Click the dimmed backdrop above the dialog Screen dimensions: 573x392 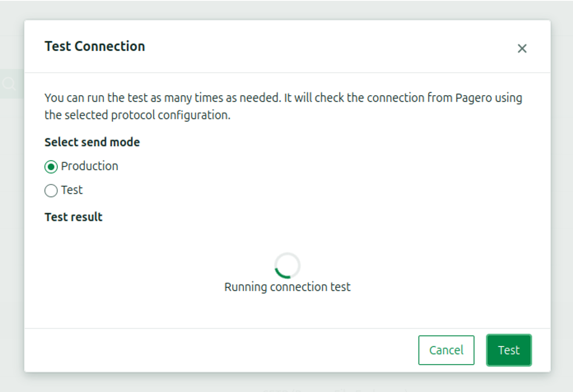coord(286,10)
